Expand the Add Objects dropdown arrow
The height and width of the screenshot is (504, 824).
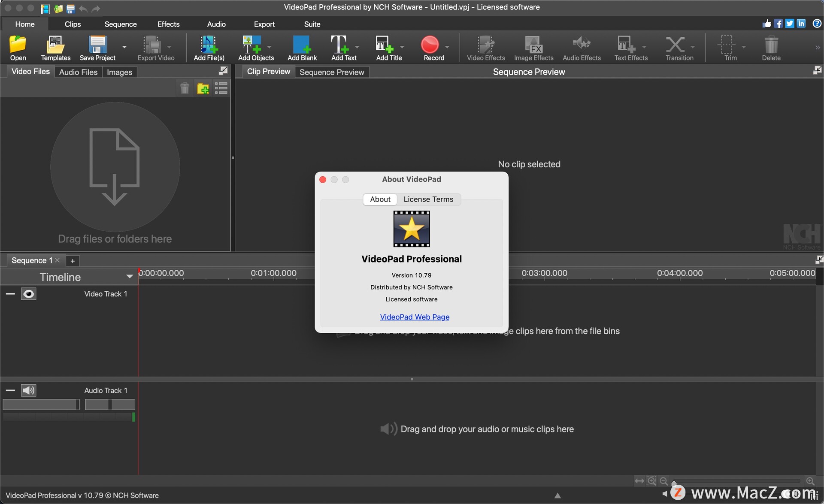pos(269,47)
